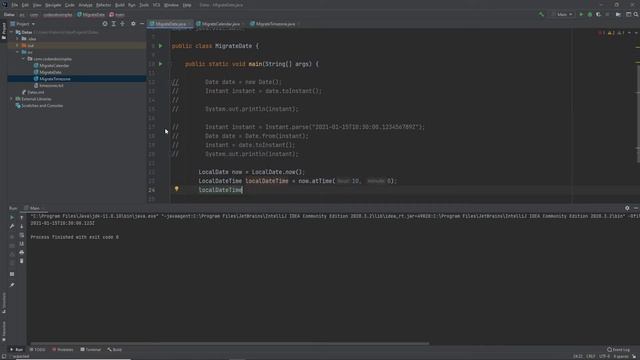Click Collapse All icon in Project panel
The height and width of the screenshot is (360, 640).
click(x=122, y=24)
